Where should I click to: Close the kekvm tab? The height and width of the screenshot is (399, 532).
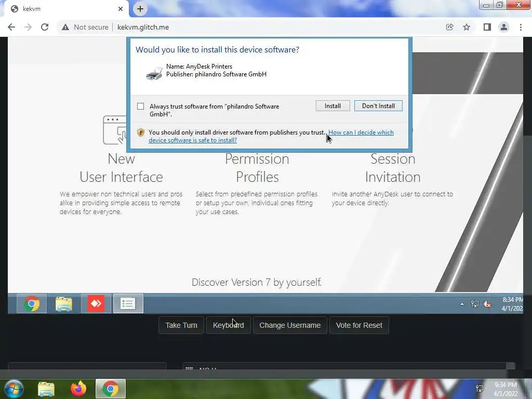121,9
